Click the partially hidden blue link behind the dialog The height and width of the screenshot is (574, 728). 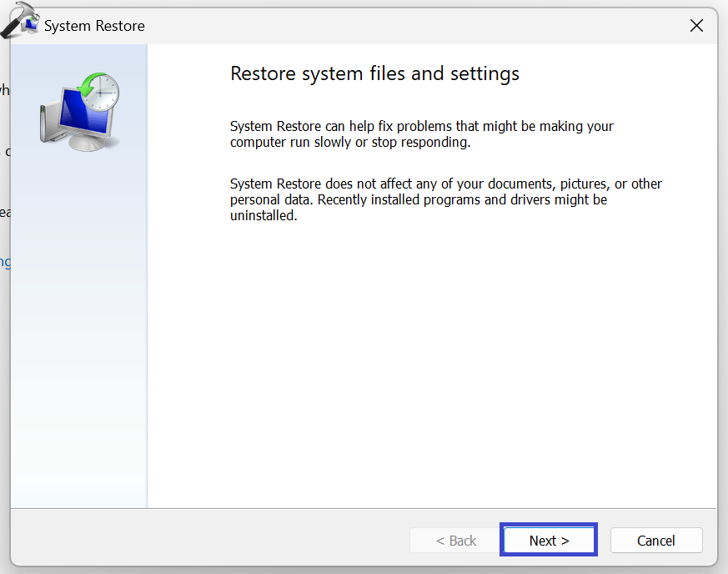[x=5, y=262]
